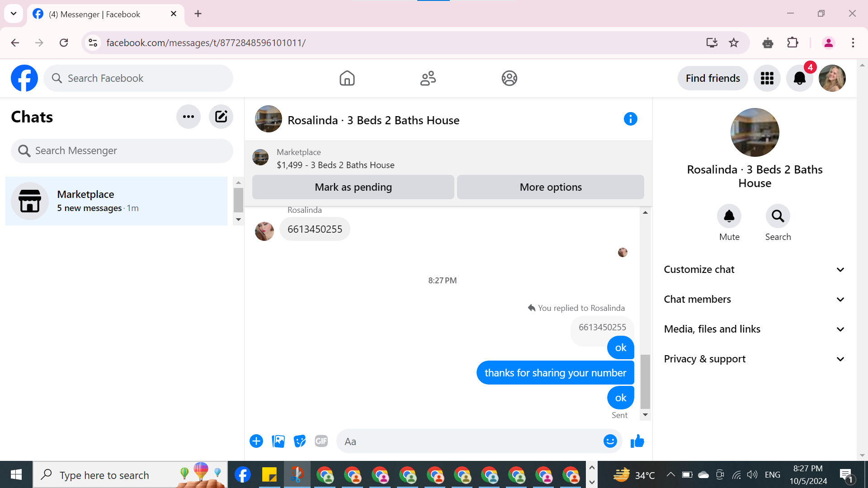Viewport: 868px width, 488px height.
Task: Open the sticker picker icon
Action: point(299,441)
